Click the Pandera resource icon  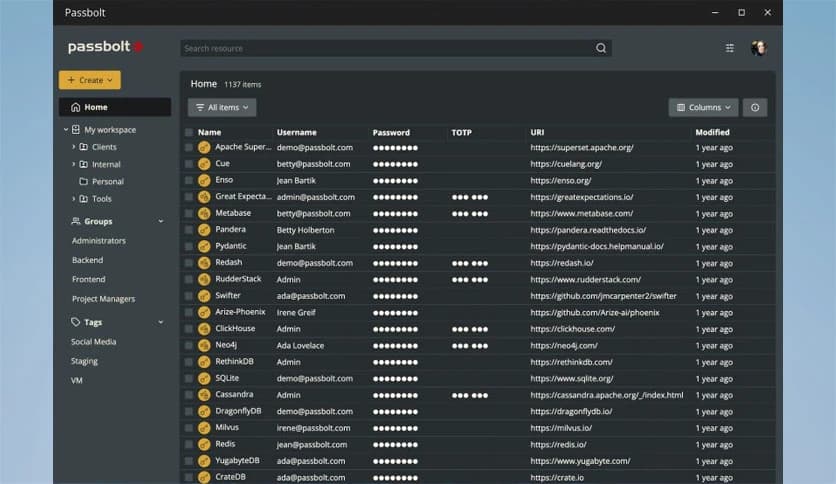click(204, 230)
